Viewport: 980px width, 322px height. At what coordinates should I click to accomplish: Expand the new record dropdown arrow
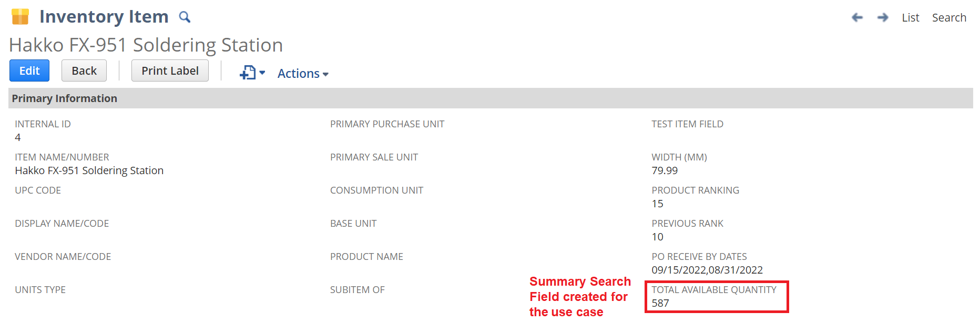click(x=262, y=73)
